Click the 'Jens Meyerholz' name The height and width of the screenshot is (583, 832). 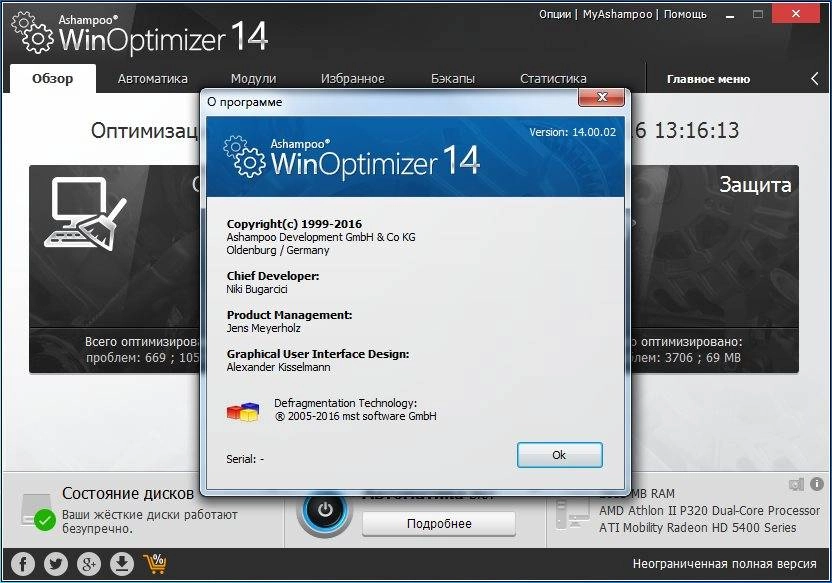click(x=263, y=328)
